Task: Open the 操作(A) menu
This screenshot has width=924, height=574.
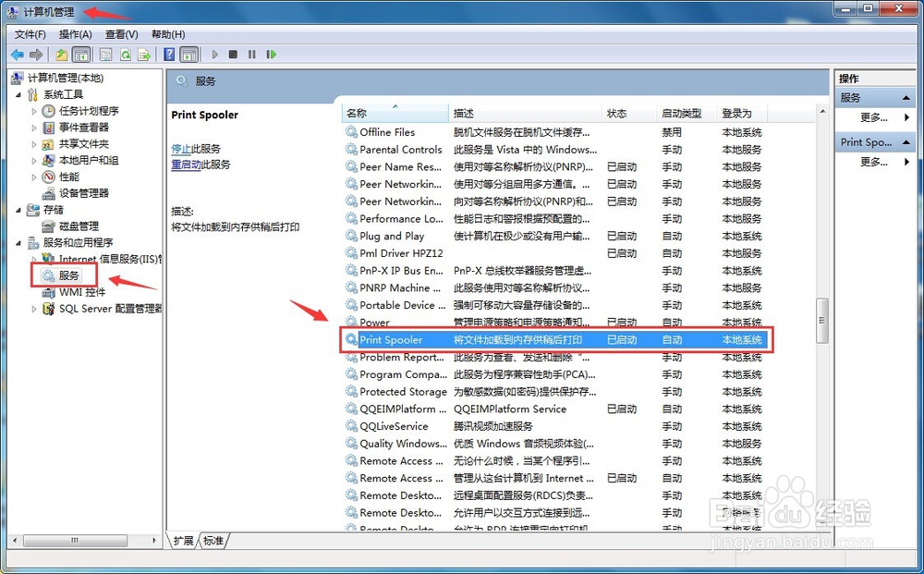Action: tap(76, 35)
